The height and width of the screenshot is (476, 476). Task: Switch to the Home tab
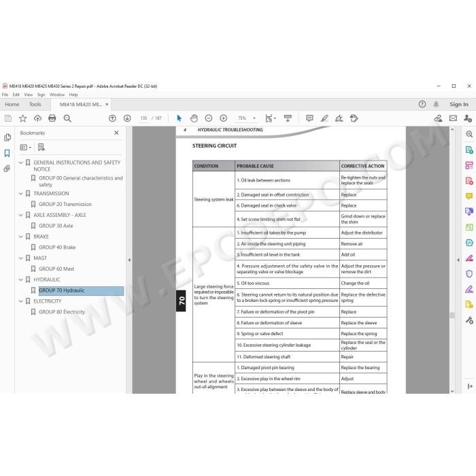coord(12,105)
